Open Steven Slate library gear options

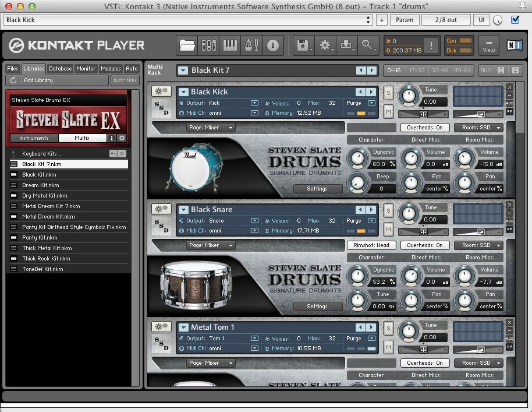pos(122,138)
